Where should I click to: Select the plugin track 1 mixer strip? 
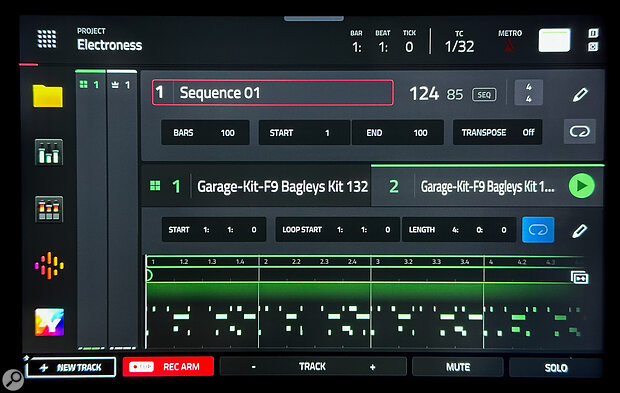coord(122,210)
